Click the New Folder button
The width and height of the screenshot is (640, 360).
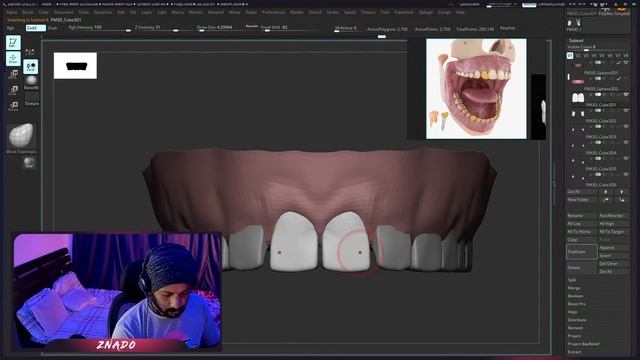tap(582, 200)
